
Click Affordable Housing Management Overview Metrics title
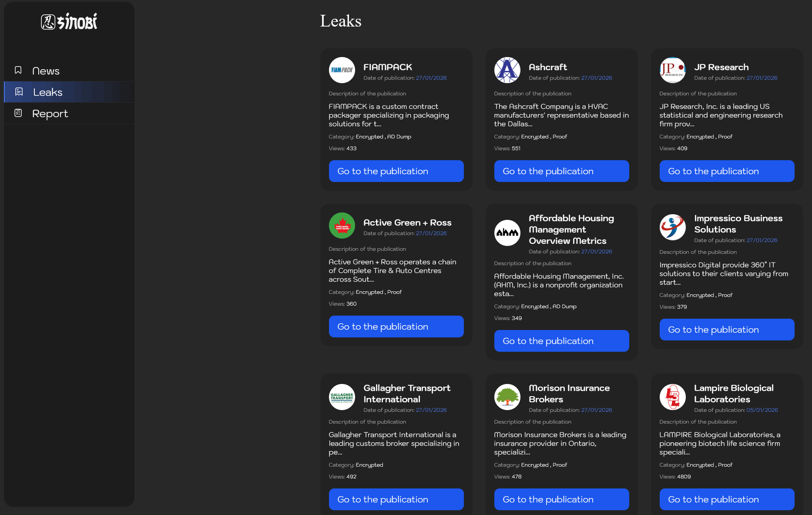pos(571,229)
